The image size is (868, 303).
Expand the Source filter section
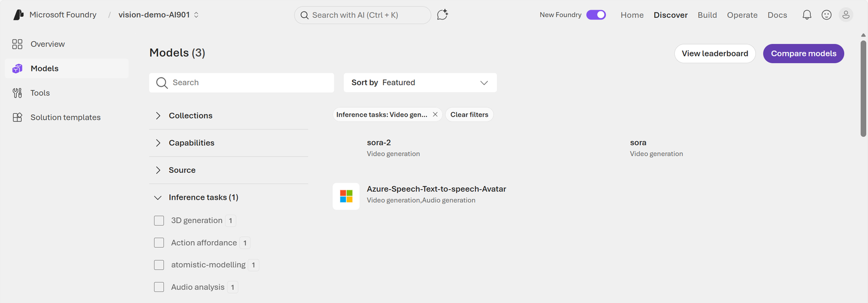pos(228,170)
